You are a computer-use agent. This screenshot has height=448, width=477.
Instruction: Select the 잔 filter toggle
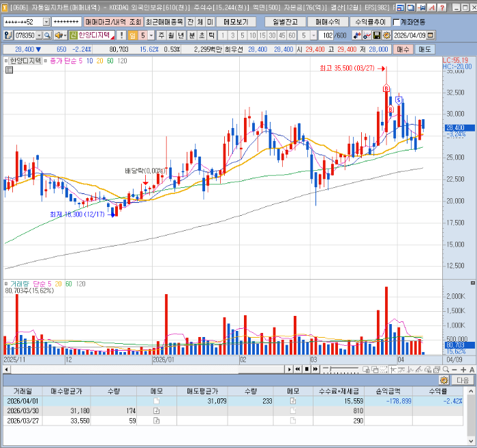pyautogui.click(x=190, y=22)
